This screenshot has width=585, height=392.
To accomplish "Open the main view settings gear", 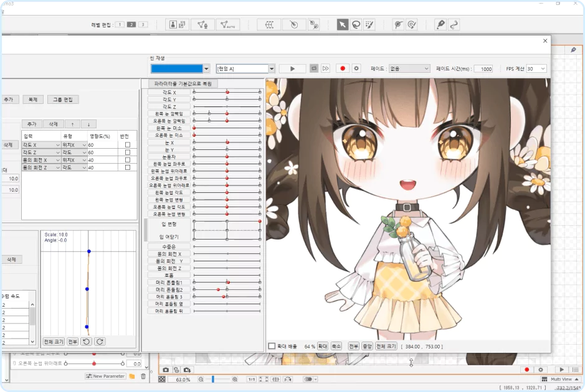I will 540,370.
